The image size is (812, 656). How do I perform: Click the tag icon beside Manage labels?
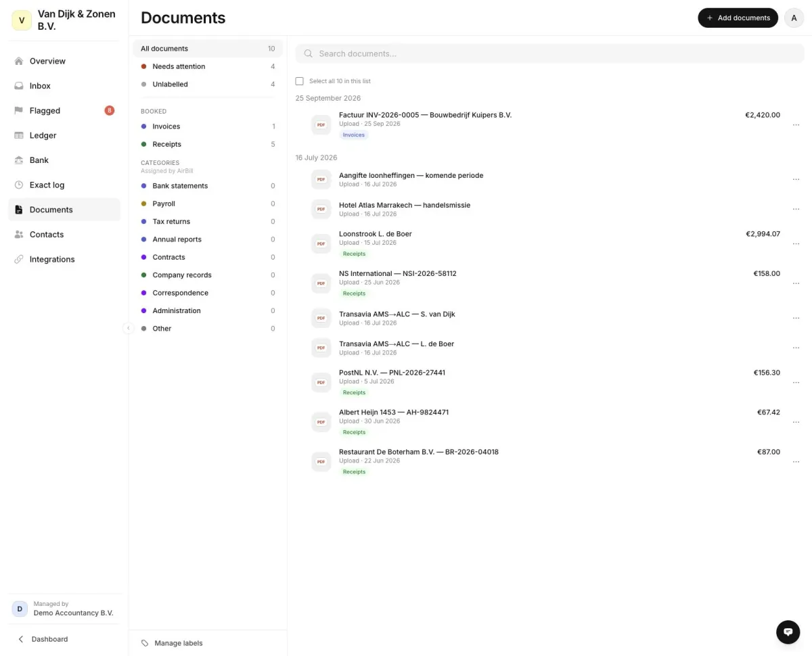(145, 643)
